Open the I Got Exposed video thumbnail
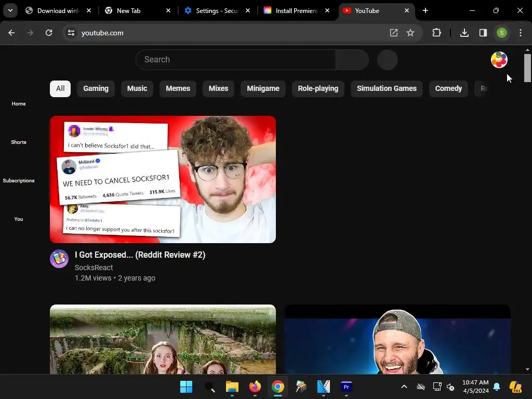 [163, 179]
